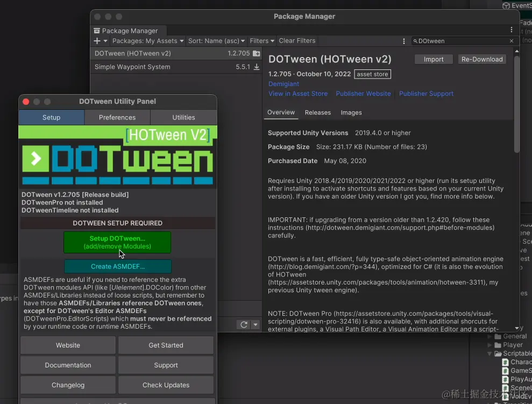Select the General folder icon
The width and height of the screenshot is (532, 404).
point(498,337)
